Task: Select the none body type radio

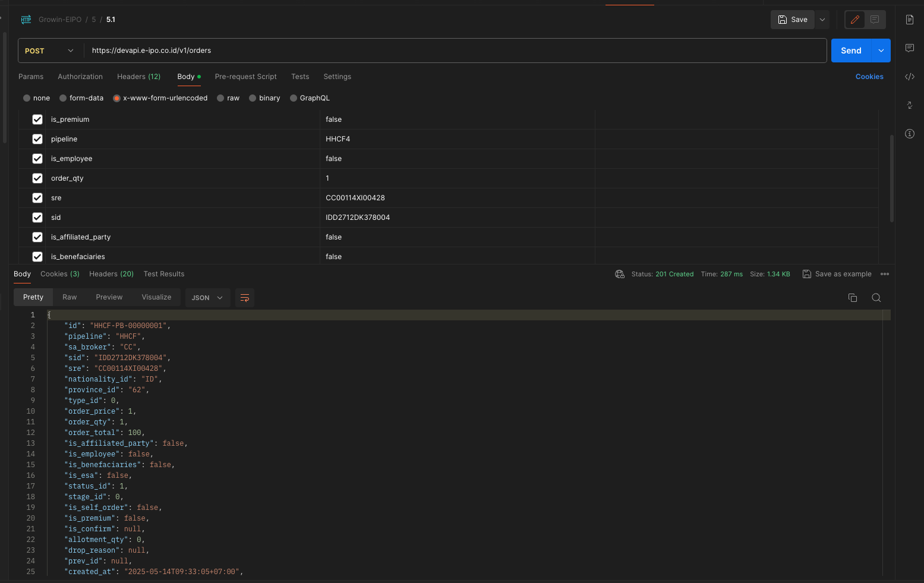Action: click(27, 98)
